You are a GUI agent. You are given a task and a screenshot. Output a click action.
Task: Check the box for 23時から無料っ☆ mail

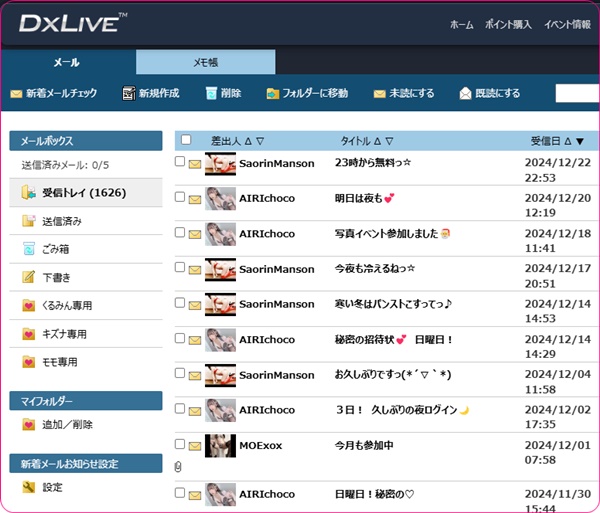pos(180,162)
